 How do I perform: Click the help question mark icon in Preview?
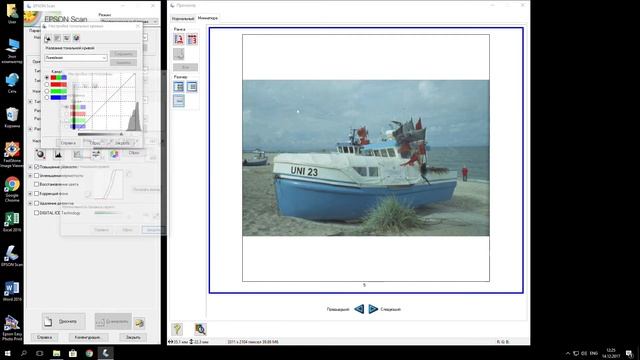coord(177,329)
